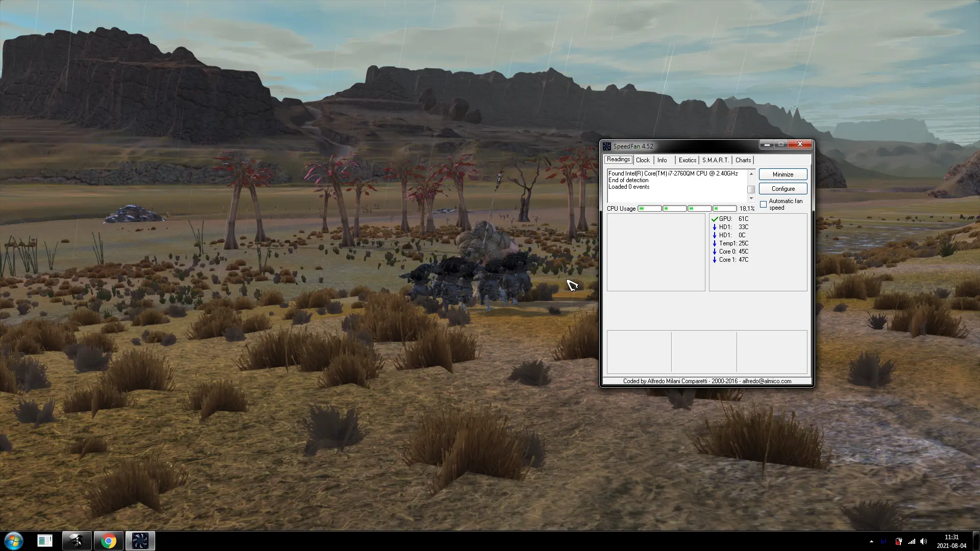The width and height of the screenshot is (980, 551).
Task: Open the pinned document viewer taskbar icon
Action: pyautogui.click(x=45, y=541)
